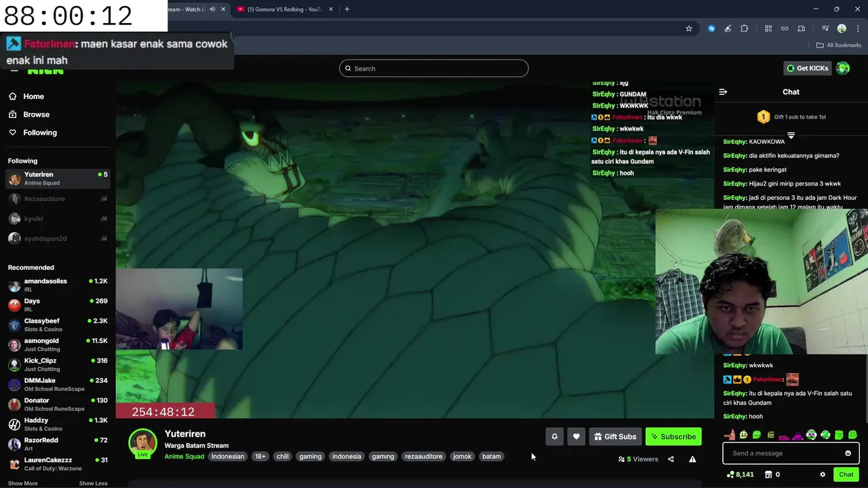
Task: Mute the Kick stream tab audio
Action: [212, 9]
